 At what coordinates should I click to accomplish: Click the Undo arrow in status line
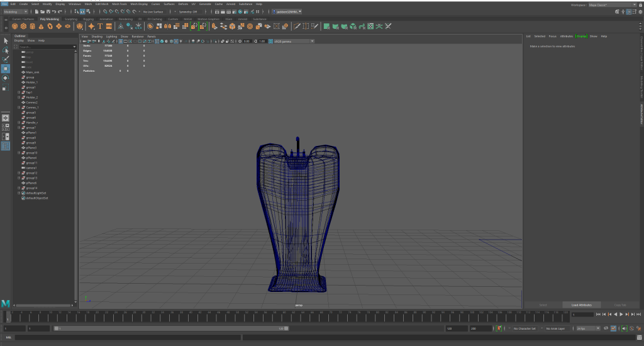click(54, 11)
